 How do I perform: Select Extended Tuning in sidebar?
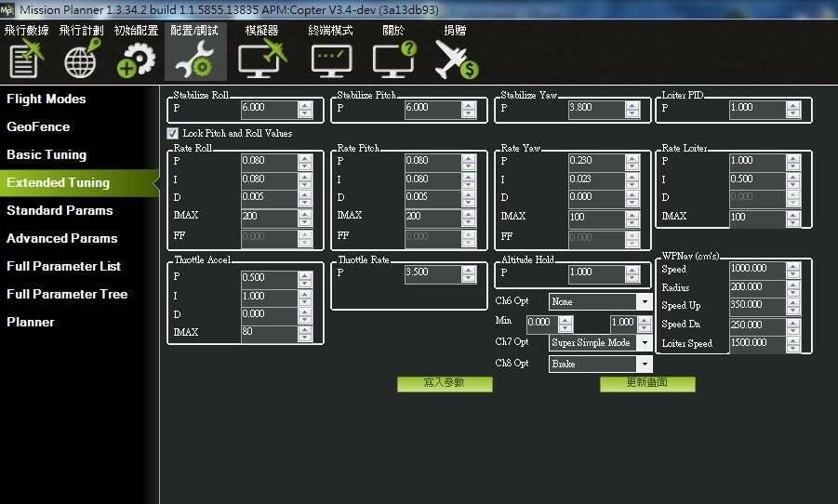tap(79, 183)
